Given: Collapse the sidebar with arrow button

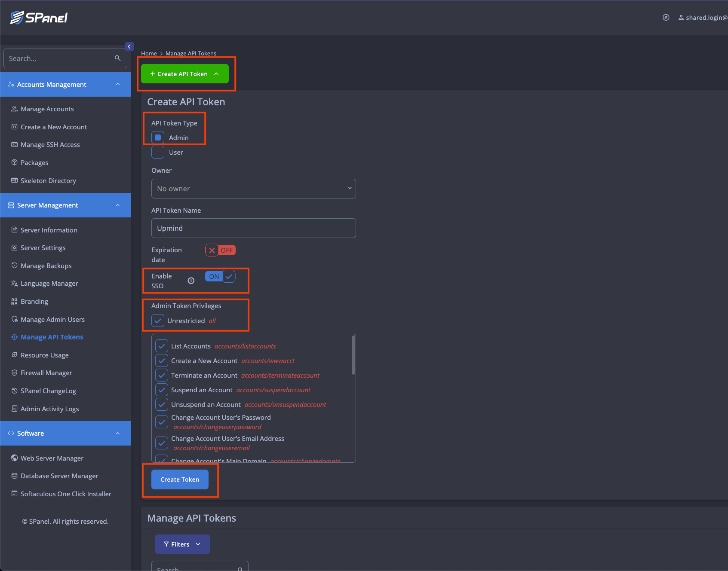Looking at the screenshot, I should click(129, 46).
